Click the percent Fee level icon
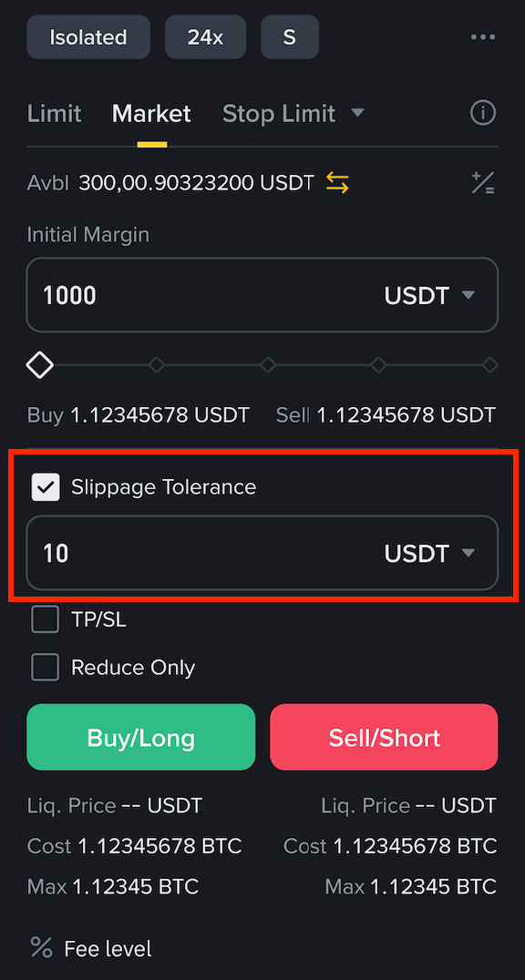Image resolution: width=525 pixels, height=980 pixels. point(41,947)
